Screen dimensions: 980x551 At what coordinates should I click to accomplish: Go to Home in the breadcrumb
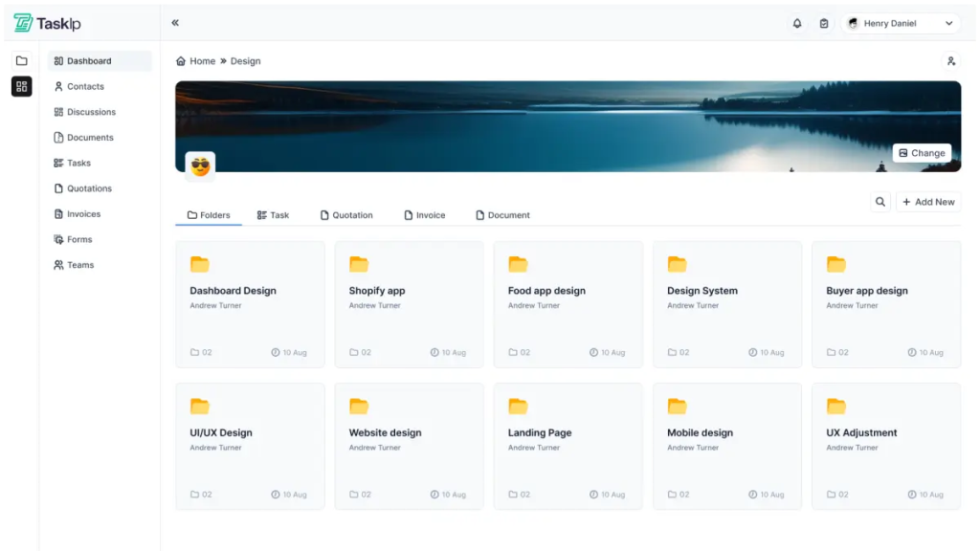click(x=196, y=61)
